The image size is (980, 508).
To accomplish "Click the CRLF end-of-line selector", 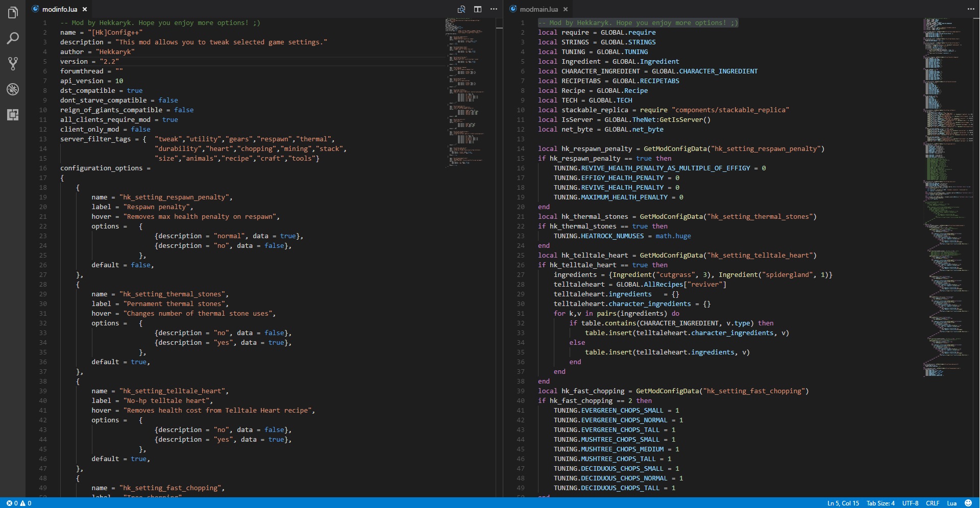I will point(933,503).
